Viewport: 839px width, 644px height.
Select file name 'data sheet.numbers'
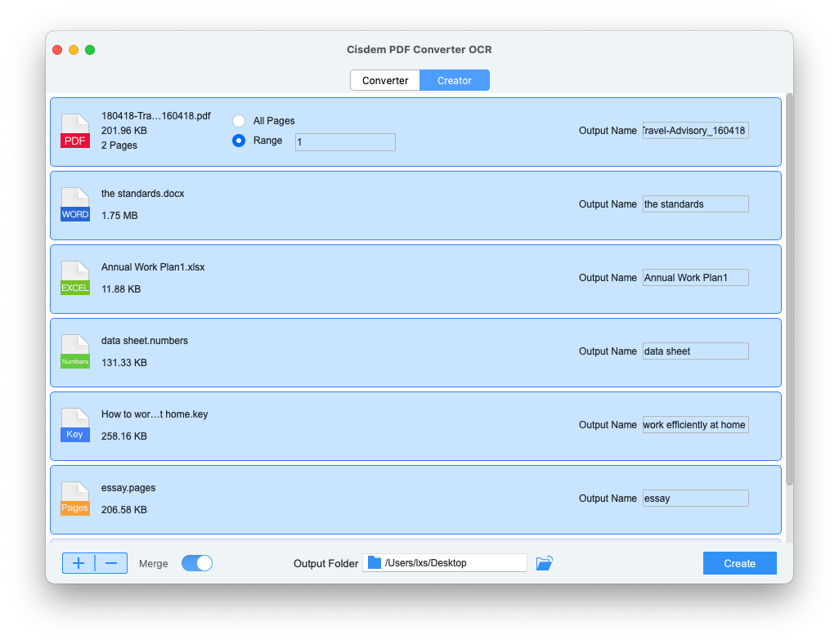click(145, 341)
